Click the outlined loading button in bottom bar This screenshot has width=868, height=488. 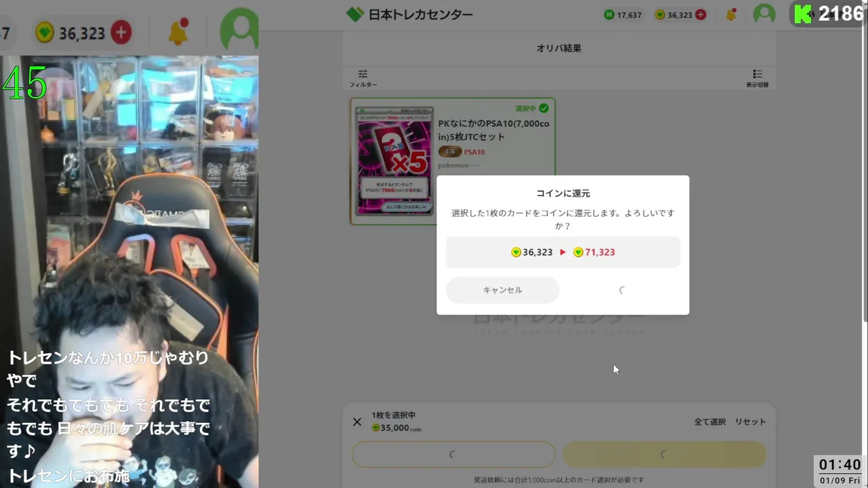pos(453,454)
